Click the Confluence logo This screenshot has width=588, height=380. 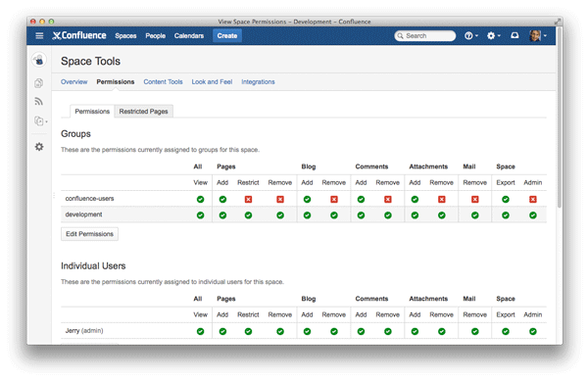(x=79, y=35)
